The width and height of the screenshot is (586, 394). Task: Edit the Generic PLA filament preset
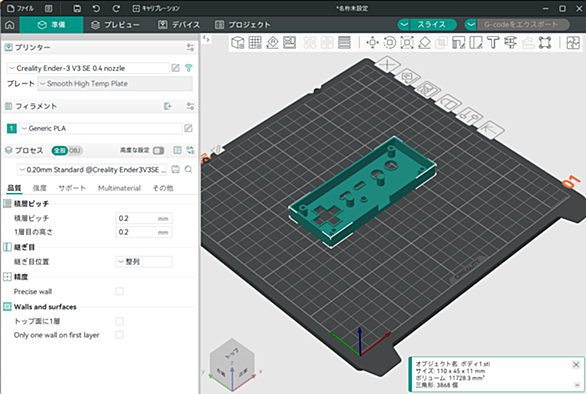[188, 129]
